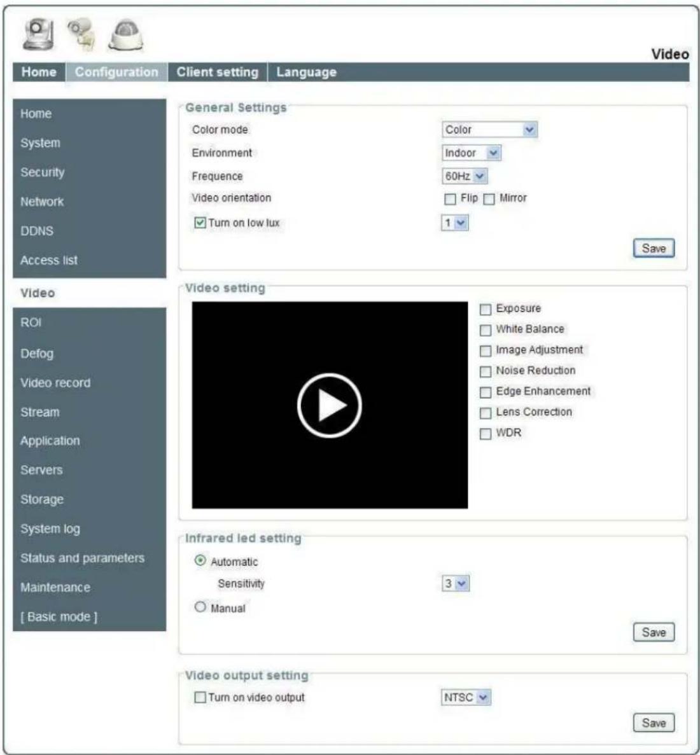
Task: Save the General Settings
Action: (654, 248)
